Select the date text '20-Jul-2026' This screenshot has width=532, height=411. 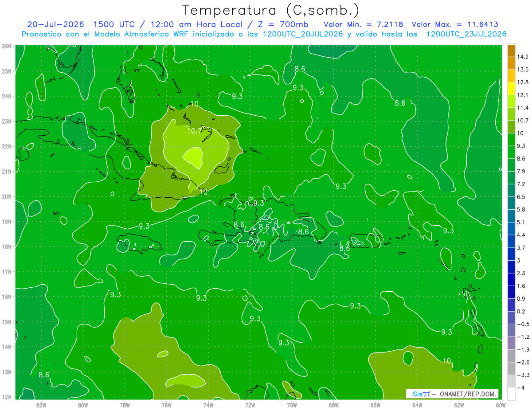[x=56, y=24]
